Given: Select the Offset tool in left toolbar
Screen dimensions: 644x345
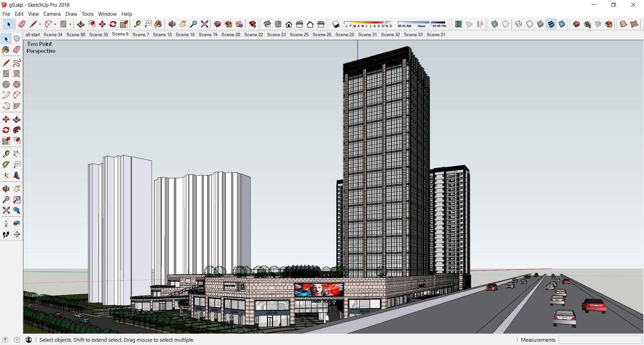Looking at the screenshot, I should click(x=17, y=141).
